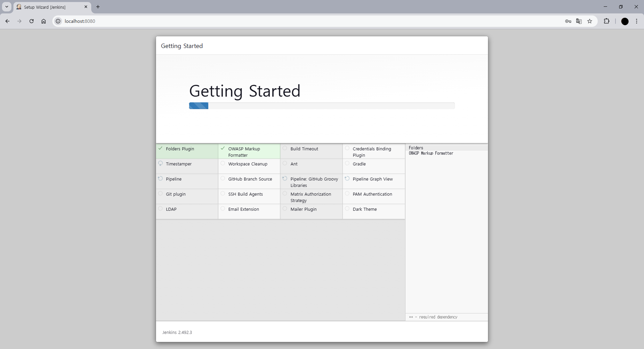Click the Build Timeout text
The height and width of the screenshot is (349, 644).
click(304, 149)
